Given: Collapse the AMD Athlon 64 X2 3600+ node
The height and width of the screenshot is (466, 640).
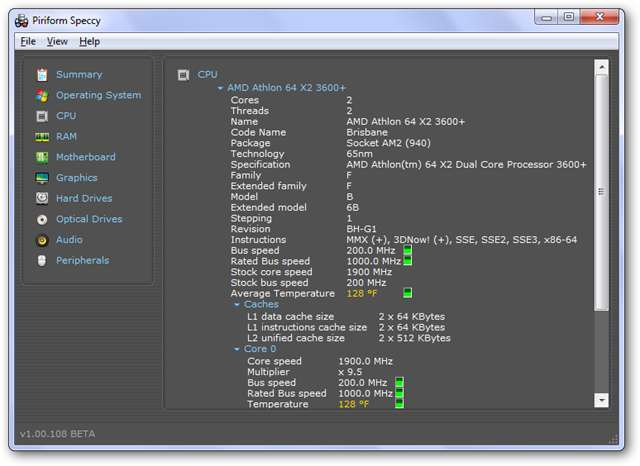Looking at the screenshot, I should click(x=219, y=88).
